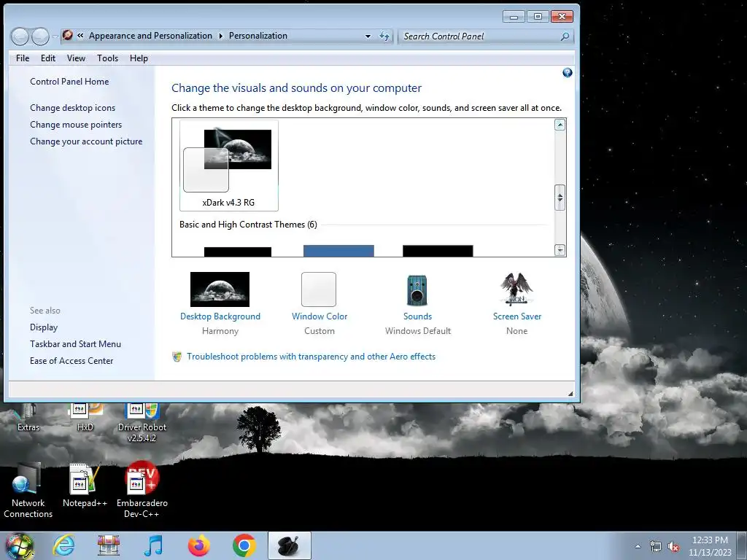Expand arrow between Appearance and Personalization
This screenshot has height=560, width=747.
(220, 36)
